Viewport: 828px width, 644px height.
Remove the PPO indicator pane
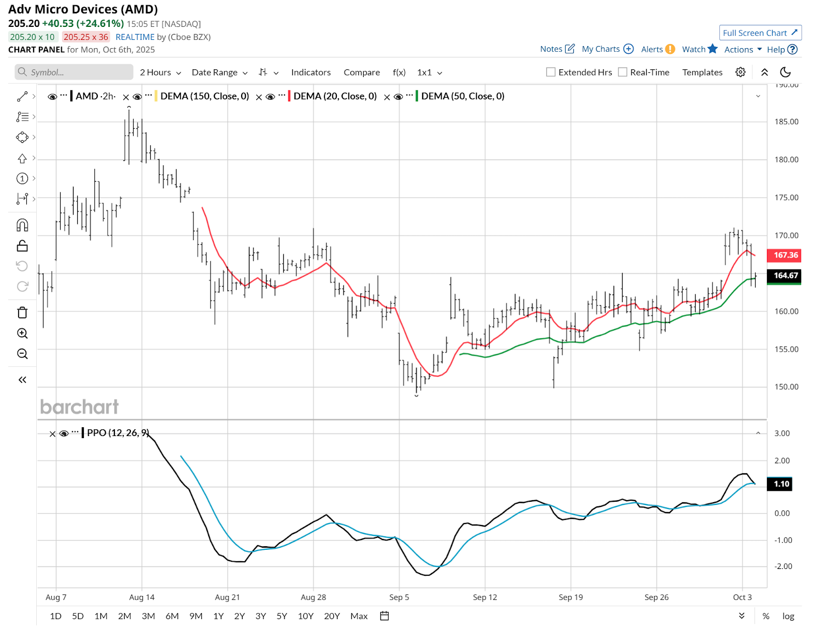pyautogui.click(x=52, y=434)
